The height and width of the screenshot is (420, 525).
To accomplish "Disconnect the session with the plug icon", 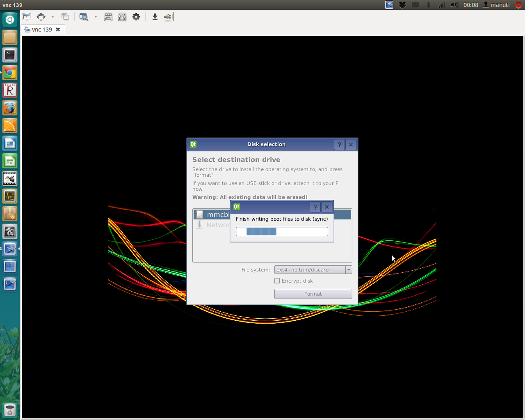I will pyautogui.click(x=168, y=17).
